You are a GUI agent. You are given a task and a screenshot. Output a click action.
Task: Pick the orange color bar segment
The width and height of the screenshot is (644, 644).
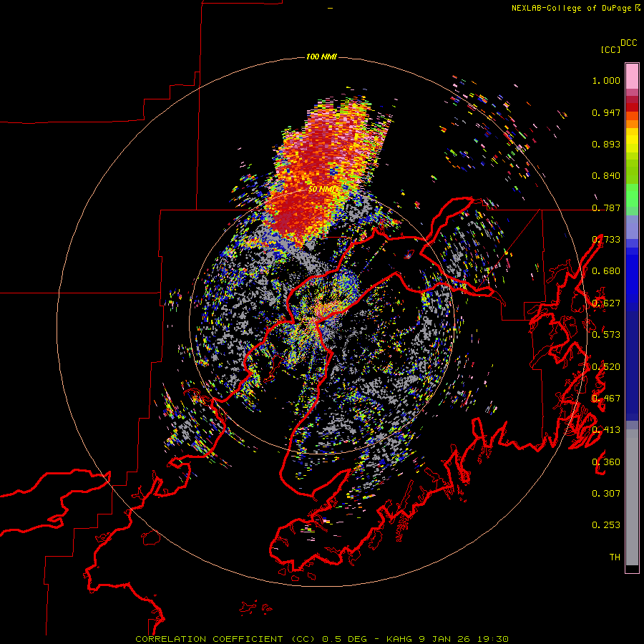[x=632, y=124]
